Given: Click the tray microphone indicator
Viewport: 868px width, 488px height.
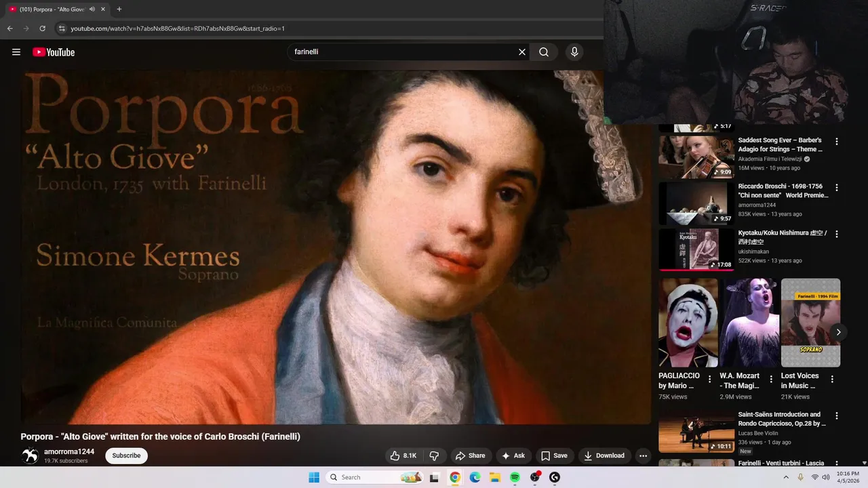Looking at the screenshot, I should [800, 477].
